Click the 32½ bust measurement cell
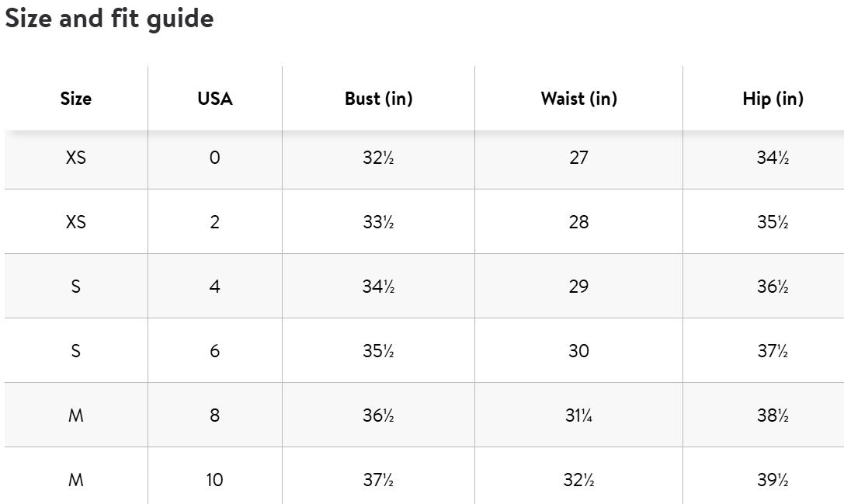The image size is (844, 504). 378,158
